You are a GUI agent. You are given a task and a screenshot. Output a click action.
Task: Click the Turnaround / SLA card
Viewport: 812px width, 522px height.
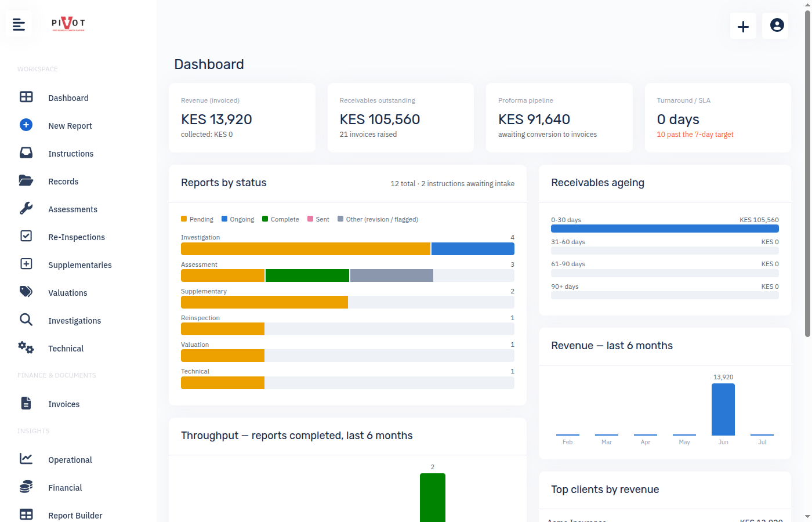tap(718, 118)
